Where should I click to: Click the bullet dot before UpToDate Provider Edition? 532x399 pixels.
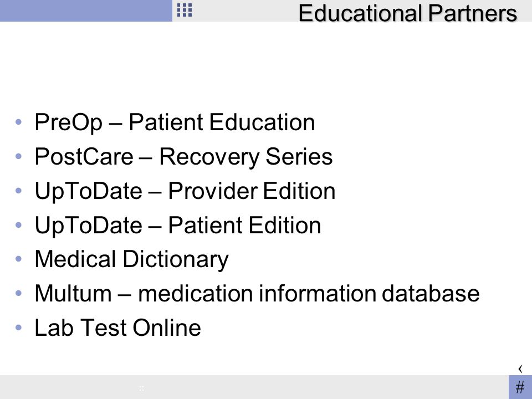coord(19,190)
